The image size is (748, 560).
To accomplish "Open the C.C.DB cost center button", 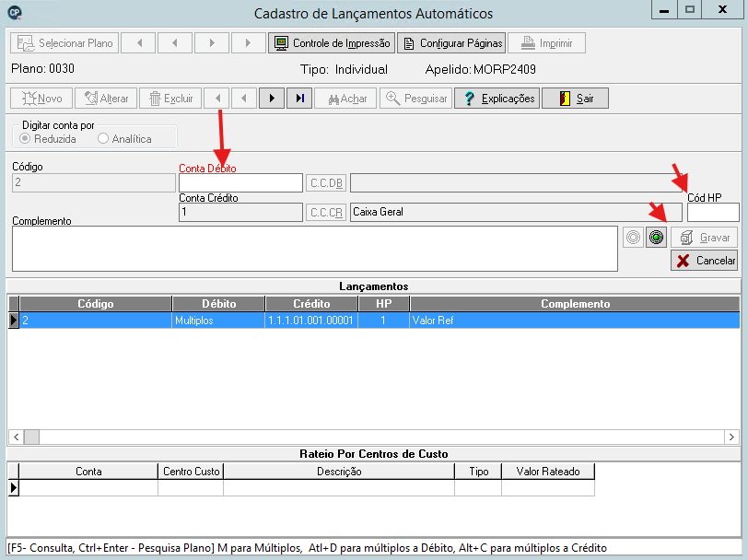I will pyautogui.click(x=326, y=183).
